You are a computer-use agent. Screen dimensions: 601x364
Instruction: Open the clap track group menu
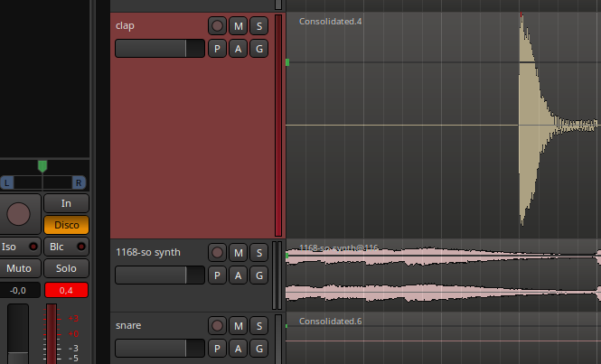click(x=259, y=49)
